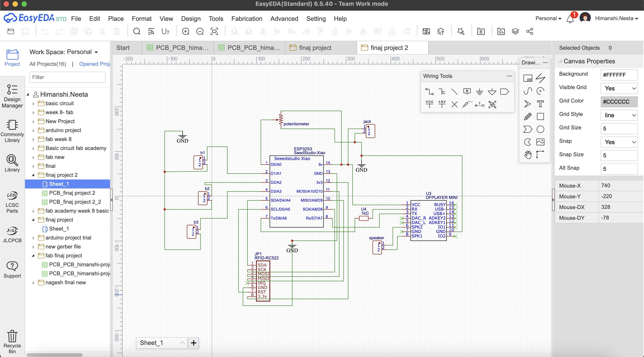Click the Opened Projects link
This screenshot has width=644, height=357.
94,64
